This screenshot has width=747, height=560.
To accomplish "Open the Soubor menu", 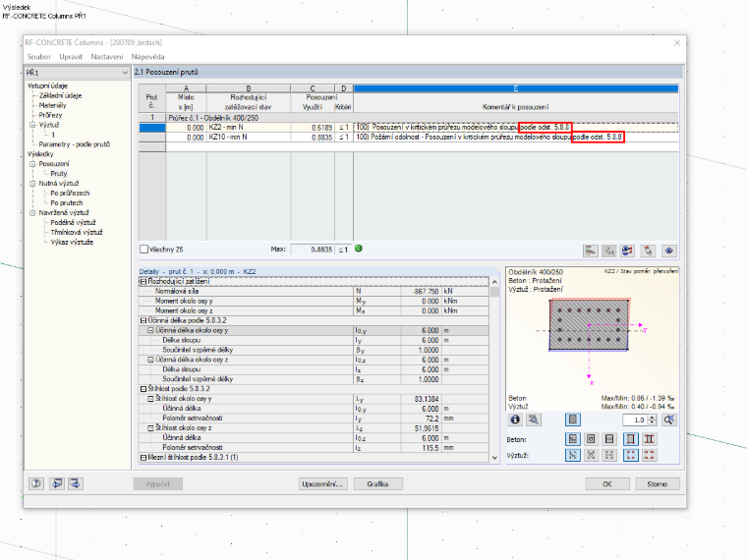I will [39, 57].
